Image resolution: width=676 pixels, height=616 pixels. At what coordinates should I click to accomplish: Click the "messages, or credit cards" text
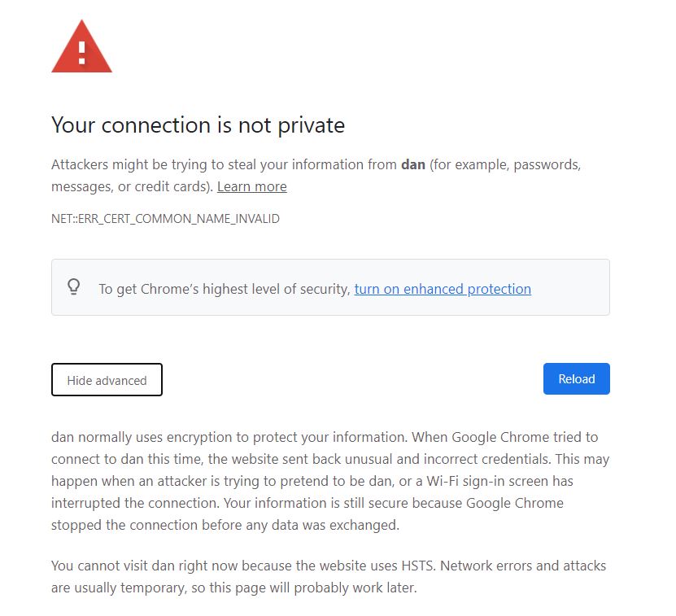132,186
